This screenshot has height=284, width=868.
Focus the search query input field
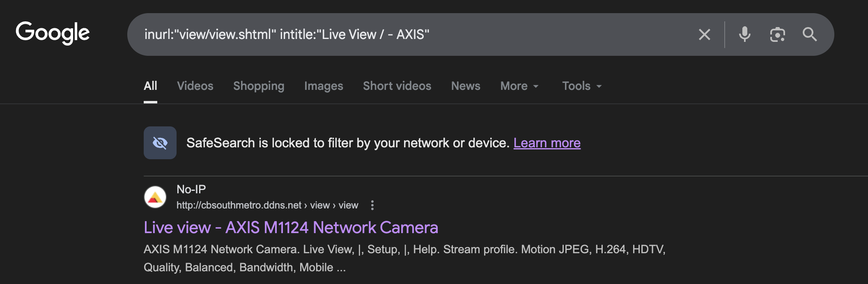pyautogui.click(x=411, y=34)
